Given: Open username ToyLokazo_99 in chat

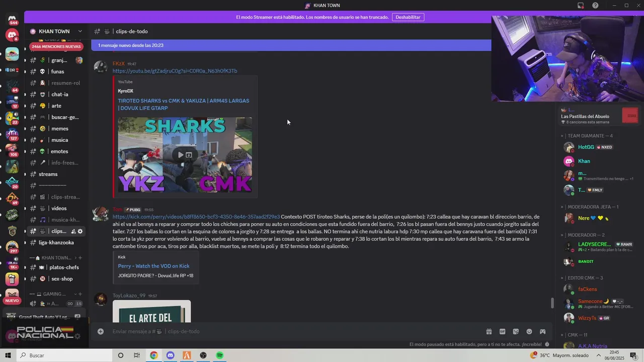Looking at the screenshot, I should click(129, 296).
